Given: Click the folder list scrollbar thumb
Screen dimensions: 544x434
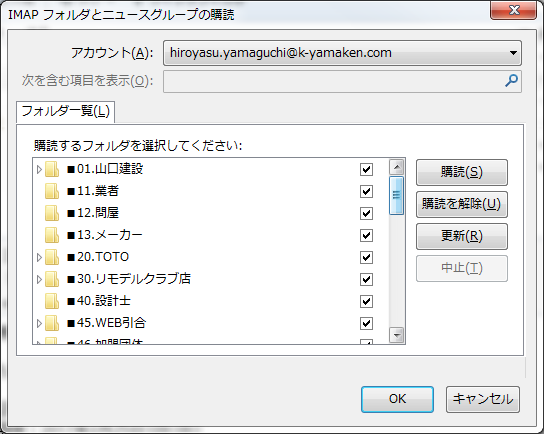Looking at the screenshot, I should tap(397, 196).
